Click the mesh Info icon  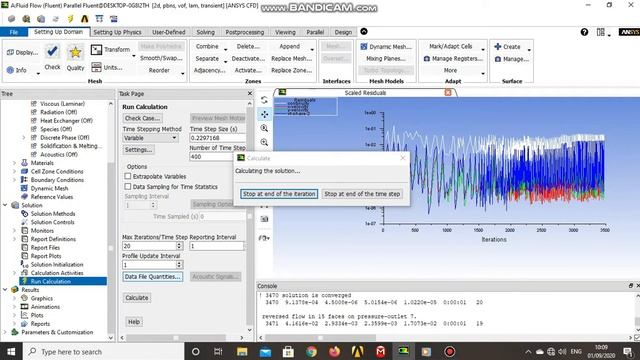11,70
